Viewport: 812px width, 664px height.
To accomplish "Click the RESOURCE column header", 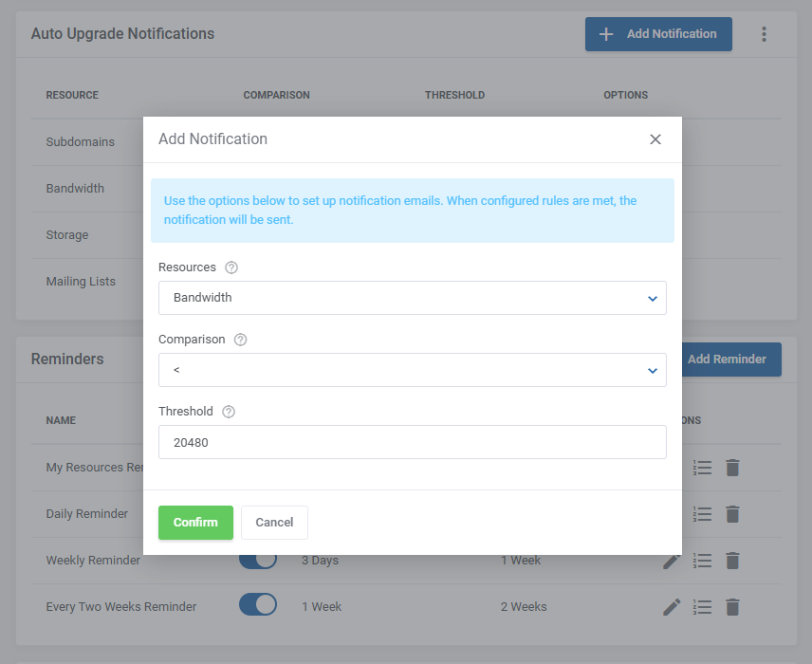I will coord(72,95).
